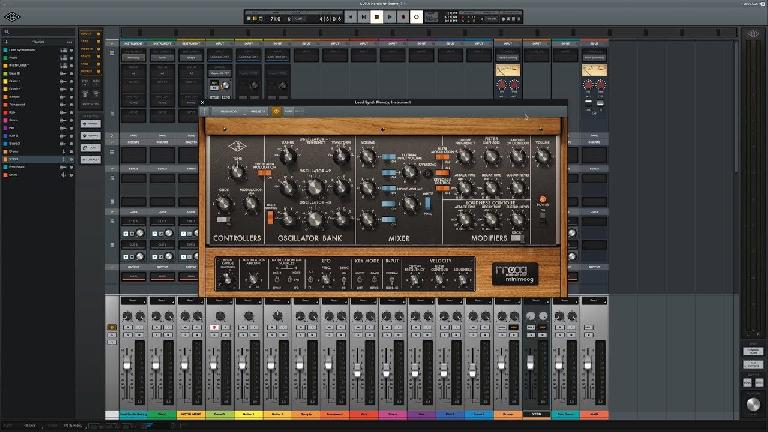The height and width of the screenshot is (432, 768).
Task: Toggle the blue Oscillator-3 mixer on switch
Action: (x=389, y=220)
